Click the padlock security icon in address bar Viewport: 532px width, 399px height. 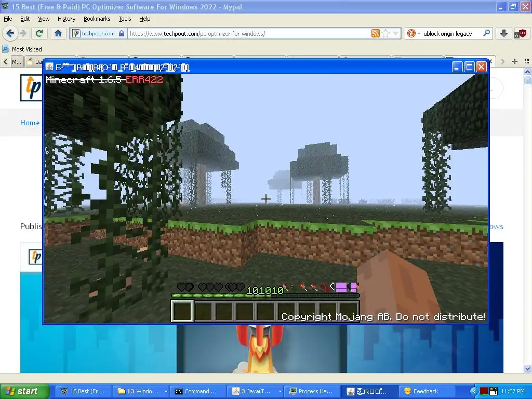(122, 33)
